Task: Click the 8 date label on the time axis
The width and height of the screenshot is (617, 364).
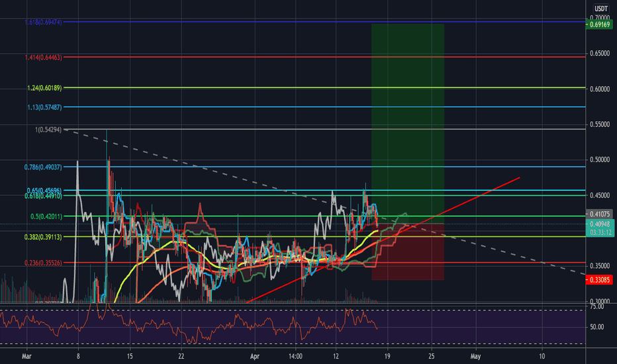Action: coord(78,357)
